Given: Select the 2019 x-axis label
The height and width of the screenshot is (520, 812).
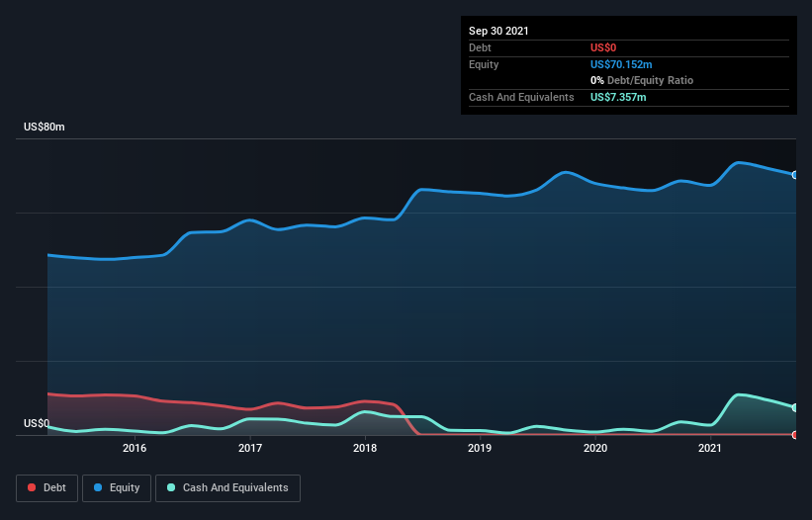Looking at the screenshot, I should pos(480,448).
